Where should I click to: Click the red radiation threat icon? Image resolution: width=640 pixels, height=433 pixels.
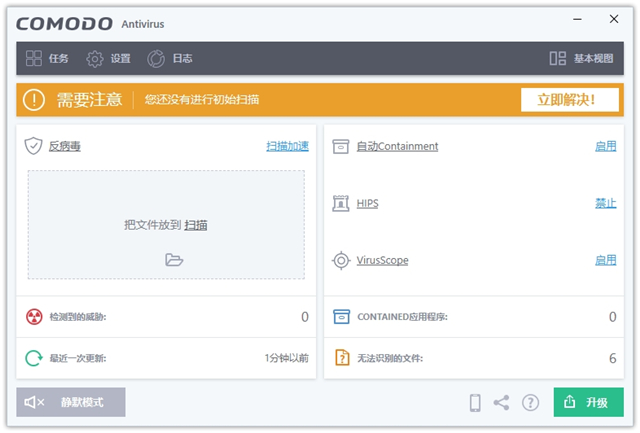34,317
